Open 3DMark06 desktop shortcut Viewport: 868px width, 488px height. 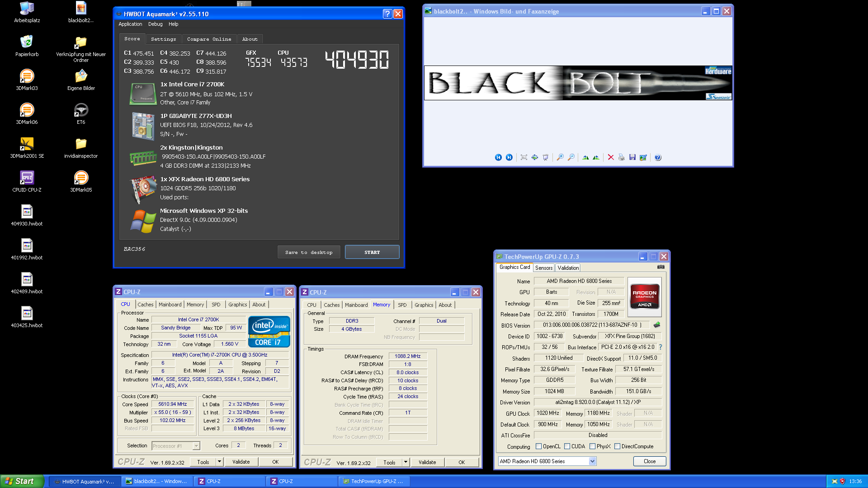tap(27, 113)
